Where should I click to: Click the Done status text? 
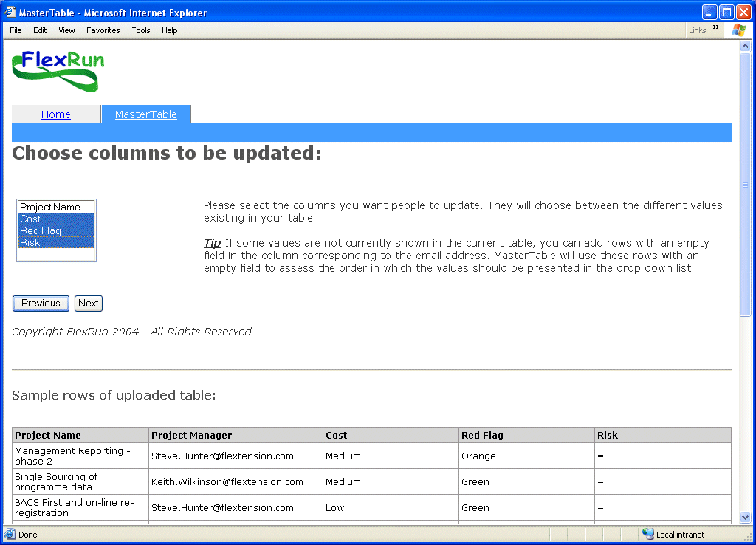(28, 535)
